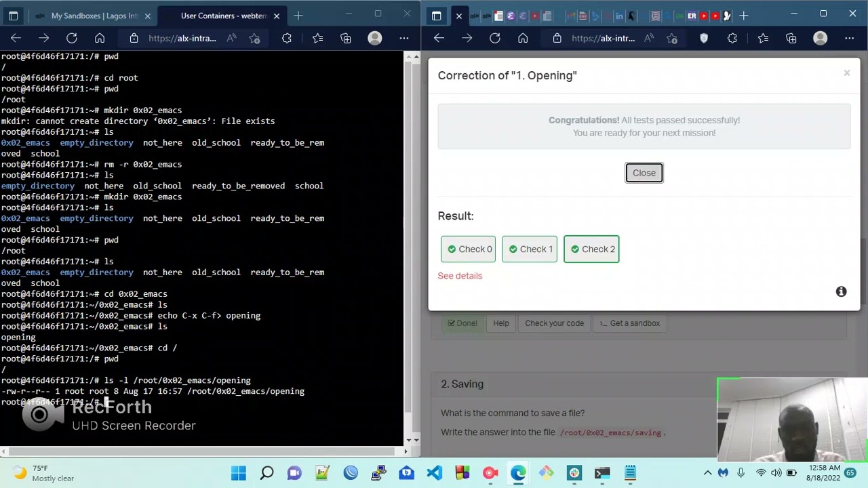Viewport: 868px width, 488px height.
Task: Go home in the right browser window
Action: [x=523, y=39]
